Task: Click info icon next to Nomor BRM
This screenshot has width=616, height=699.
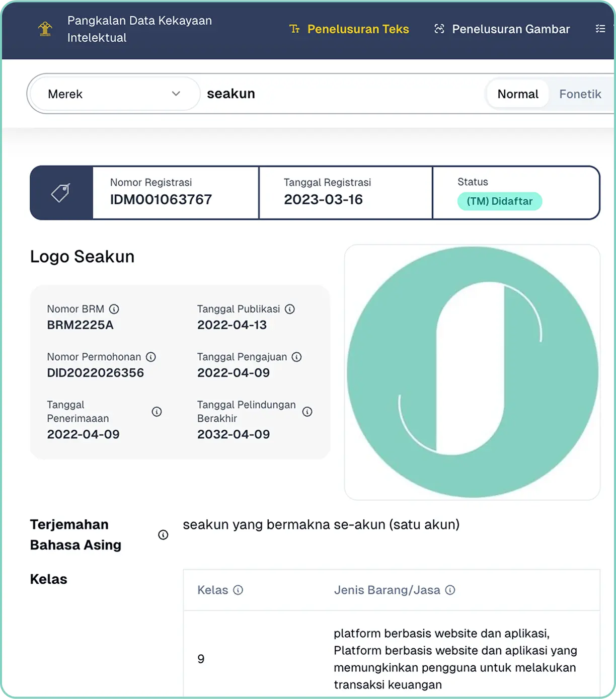Action: [x=114, y=309]
